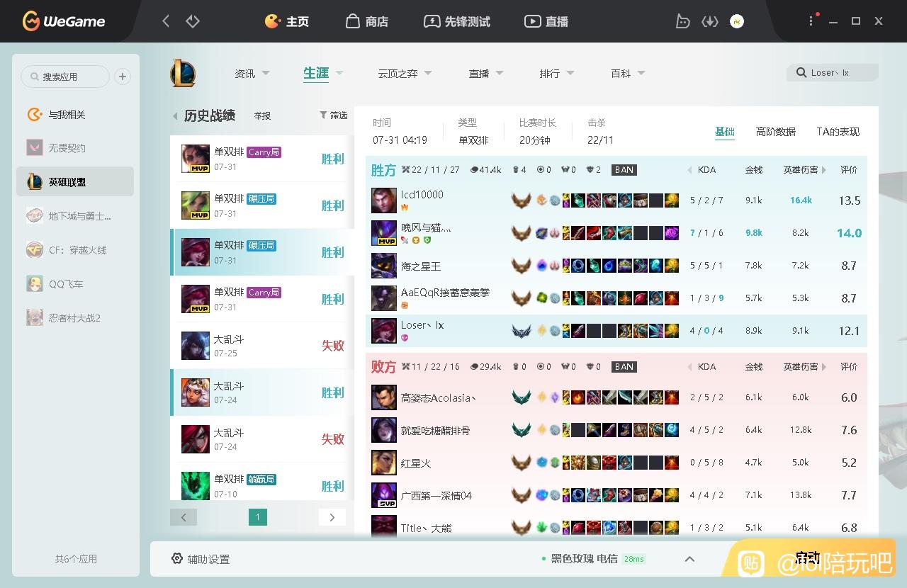Click player name 就爱吃糖醋排骨
The height and width of the screenshot is (588, 907).
click(435, 431)
